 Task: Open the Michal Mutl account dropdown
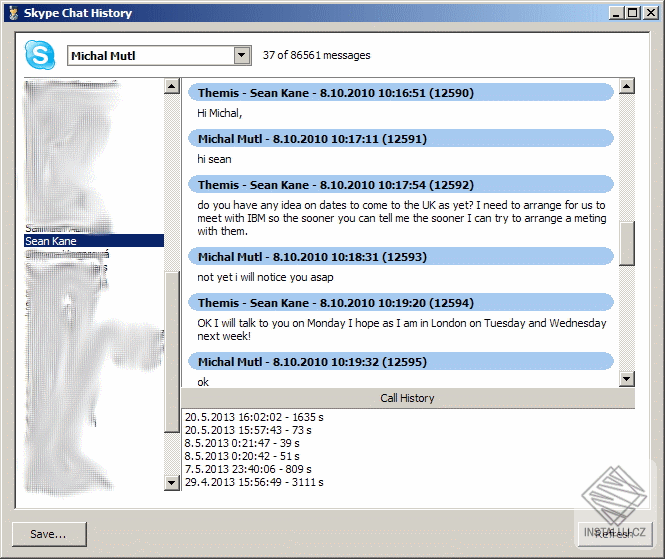(159, 56)
